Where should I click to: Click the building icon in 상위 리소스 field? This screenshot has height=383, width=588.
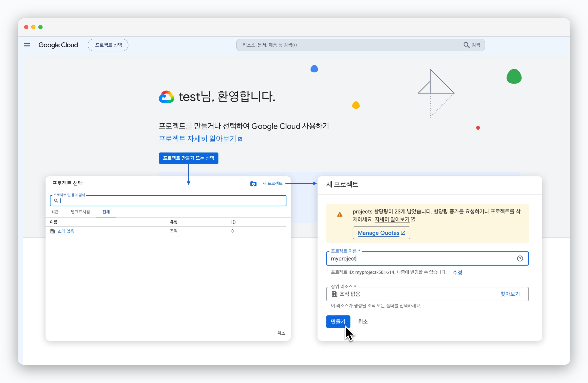pos(334,294)
